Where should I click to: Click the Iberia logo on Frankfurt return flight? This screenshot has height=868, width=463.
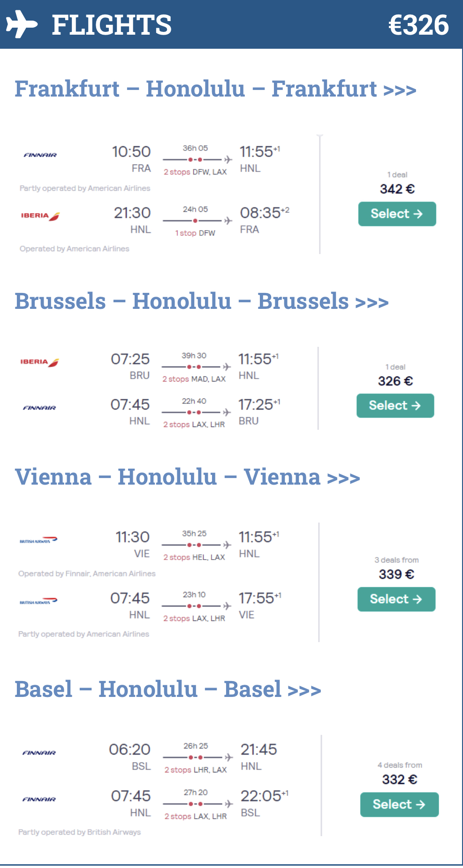40,216
